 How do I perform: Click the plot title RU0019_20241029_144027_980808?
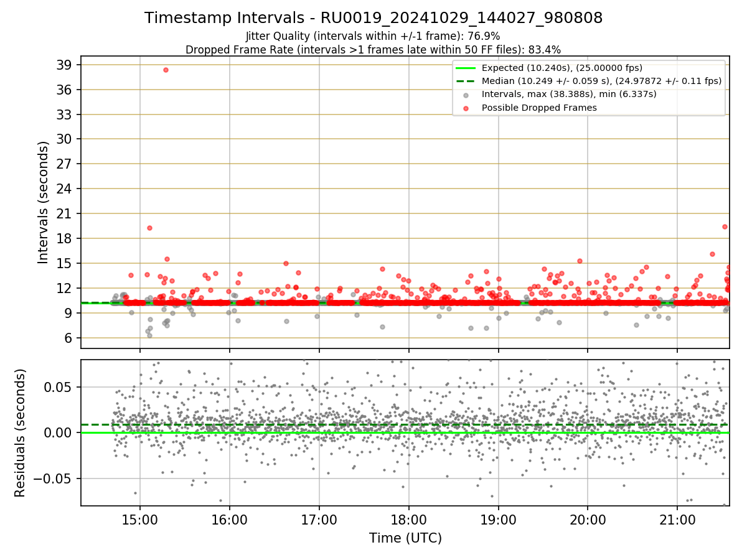coord(374,18)
